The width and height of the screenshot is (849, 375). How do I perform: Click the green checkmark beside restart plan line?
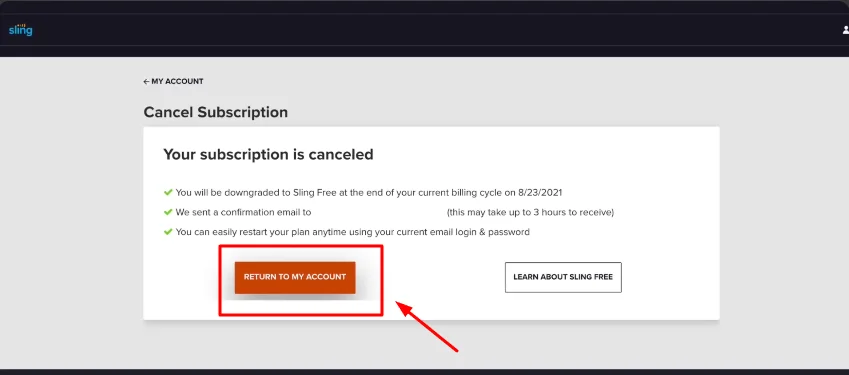[x=168, y=232]
